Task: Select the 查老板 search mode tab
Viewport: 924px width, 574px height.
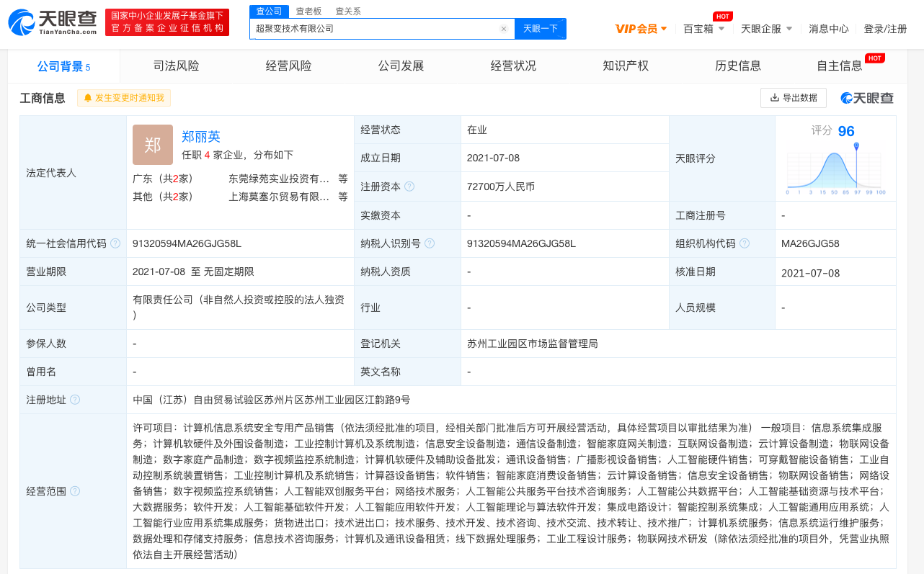Action: [x=308, y=12]
